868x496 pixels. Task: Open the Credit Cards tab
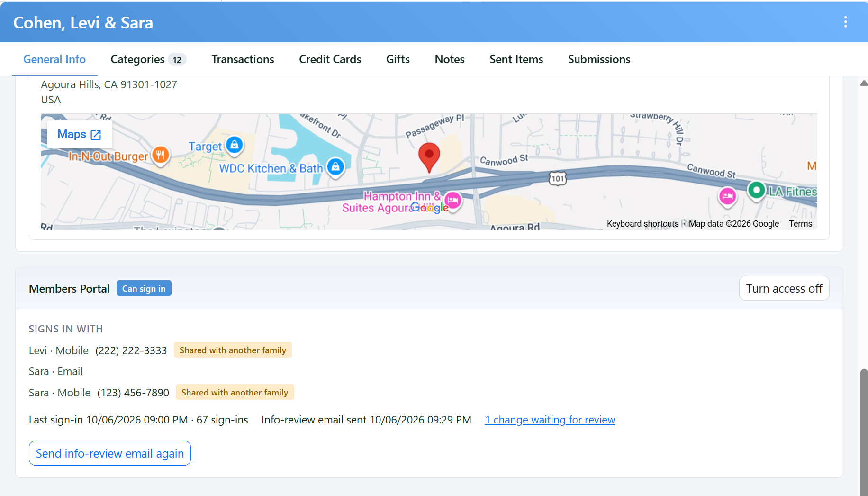click(330, 59)
